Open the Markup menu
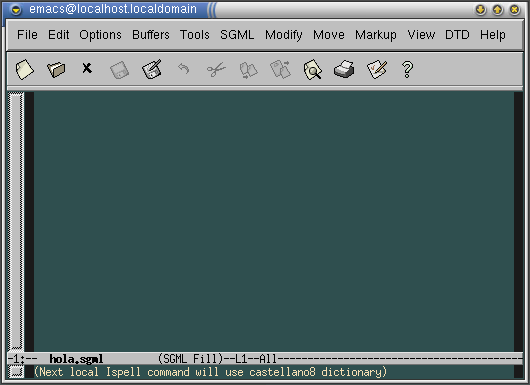 [376, 35]
